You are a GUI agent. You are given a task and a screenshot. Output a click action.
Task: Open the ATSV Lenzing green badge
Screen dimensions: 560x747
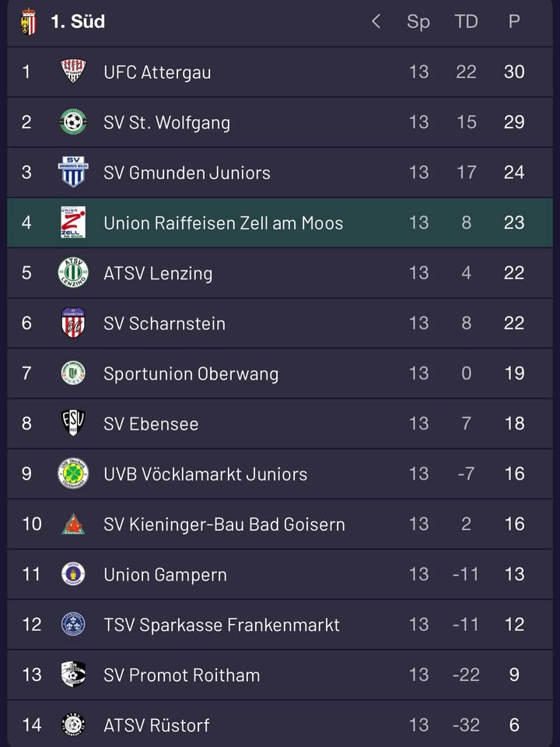(73, 272)
